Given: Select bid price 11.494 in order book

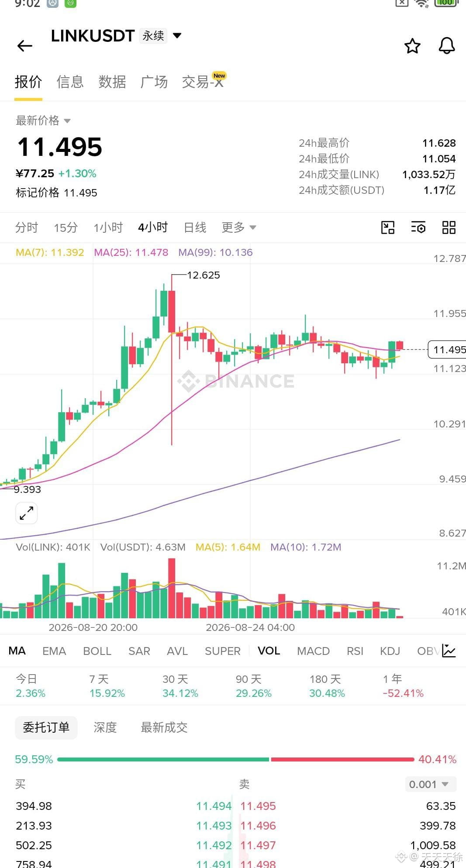Looking at the screenshot, I should point(214,806).
